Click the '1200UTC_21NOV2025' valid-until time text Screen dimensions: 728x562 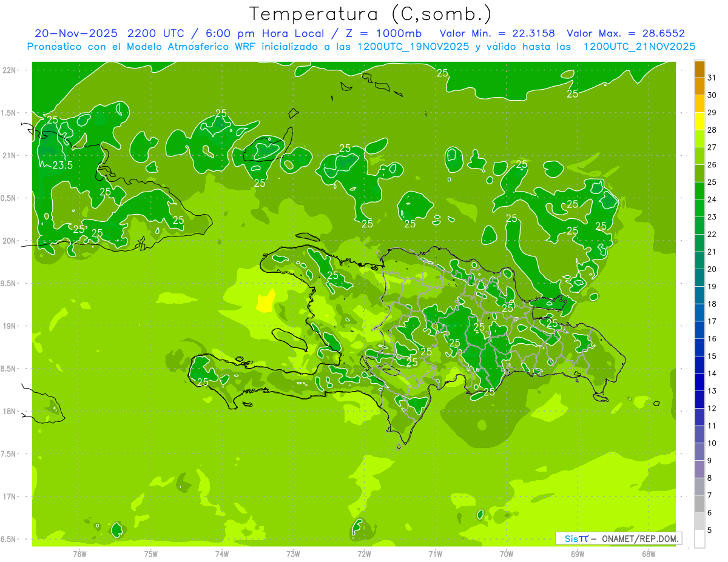[639, 47]
